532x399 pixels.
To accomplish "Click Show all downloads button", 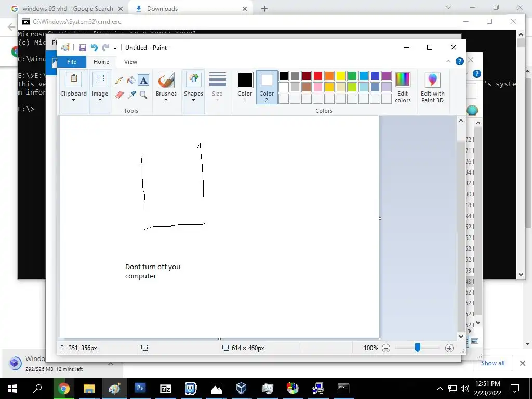I will (x=493, y=363).
